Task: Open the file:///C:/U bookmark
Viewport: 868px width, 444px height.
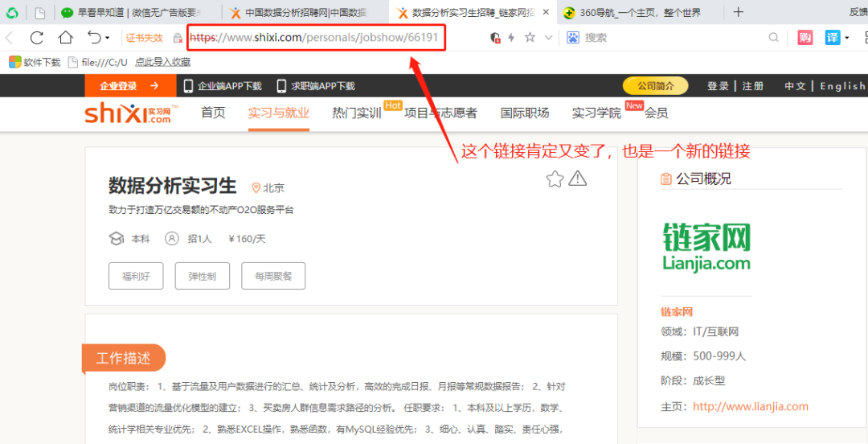Action: click(97, 62)
